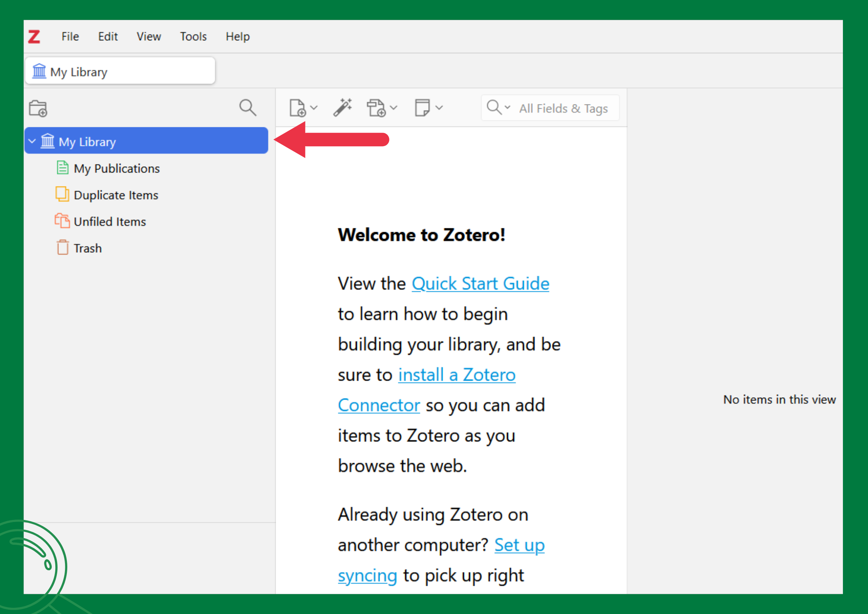
Task: Expand the Add Attachment dropdown arrow
Action: (394, 108)
